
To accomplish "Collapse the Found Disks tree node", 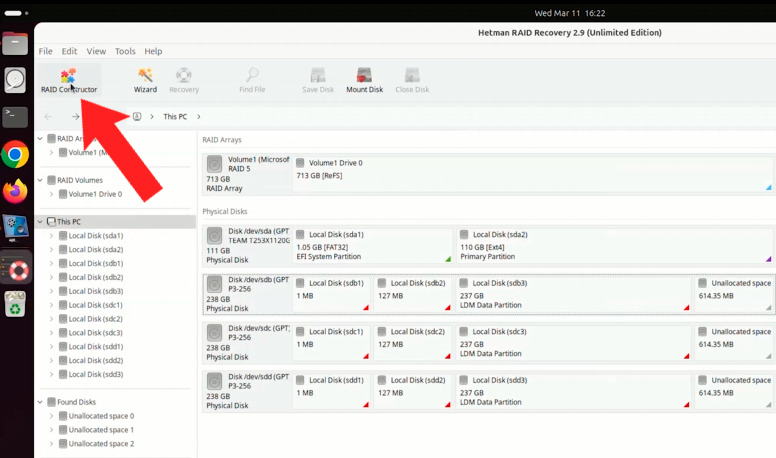I will pyautogui.click(x=40, y=402).
